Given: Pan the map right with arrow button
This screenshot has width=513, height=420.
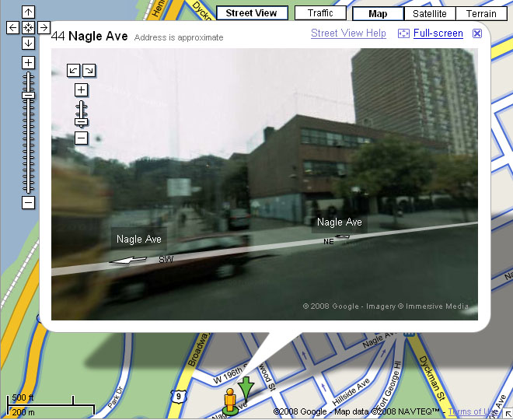Looking at the screenshot, I should pos(44,27).
